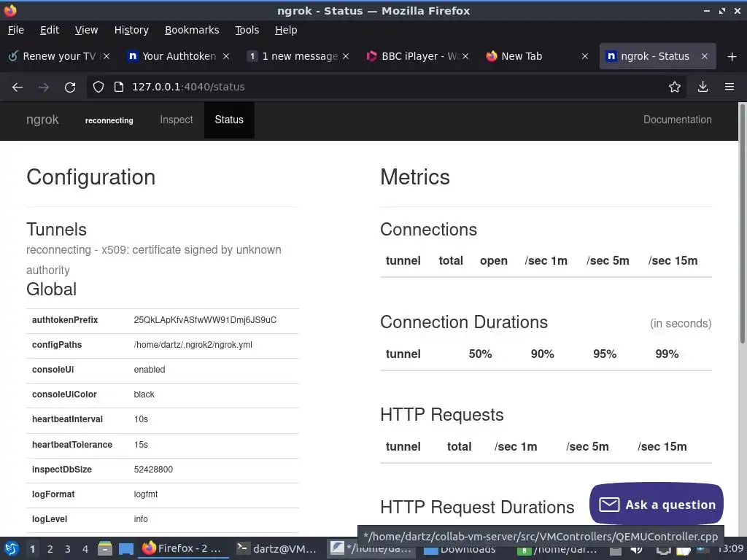Click the 'total' header under HTTP Requests

click(x=460, y=447)
